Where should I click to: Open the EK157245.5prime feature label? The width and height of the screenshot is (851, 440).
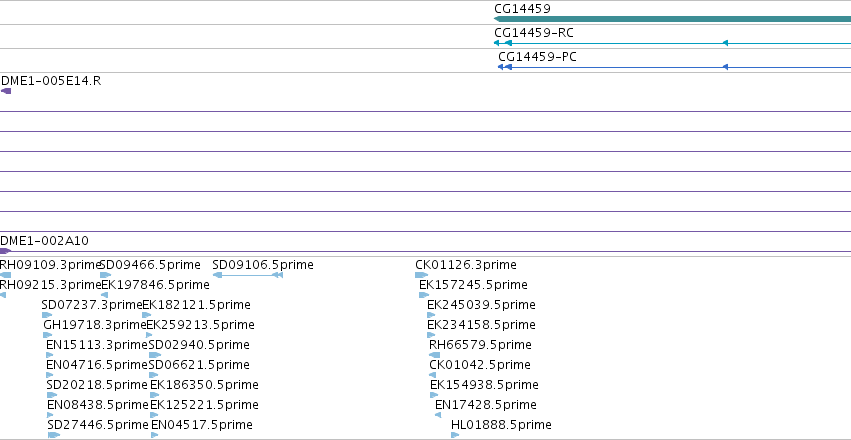473,285
